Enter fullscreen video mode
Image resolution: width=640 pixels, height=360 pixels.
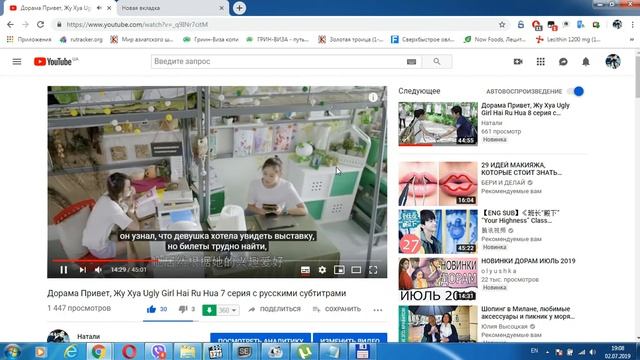[x=373, y=270]
